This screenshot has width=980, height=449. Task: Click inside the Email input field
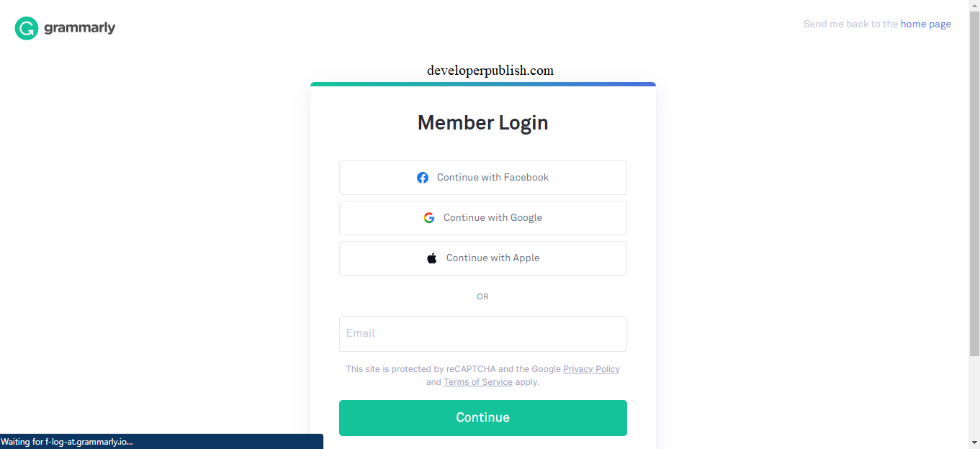(x=482, y=333)
